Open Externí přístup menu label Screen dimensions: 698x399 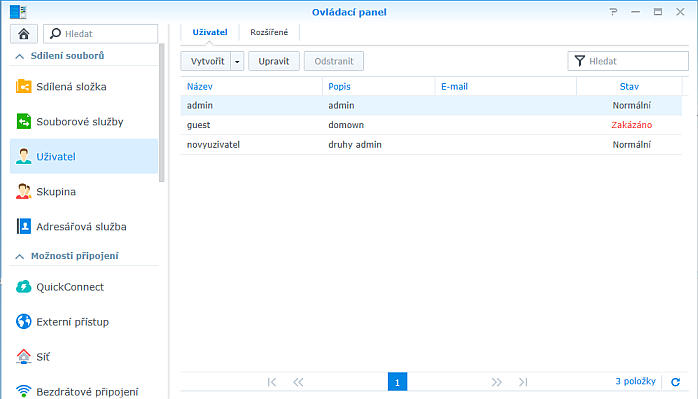click(73, 322)
